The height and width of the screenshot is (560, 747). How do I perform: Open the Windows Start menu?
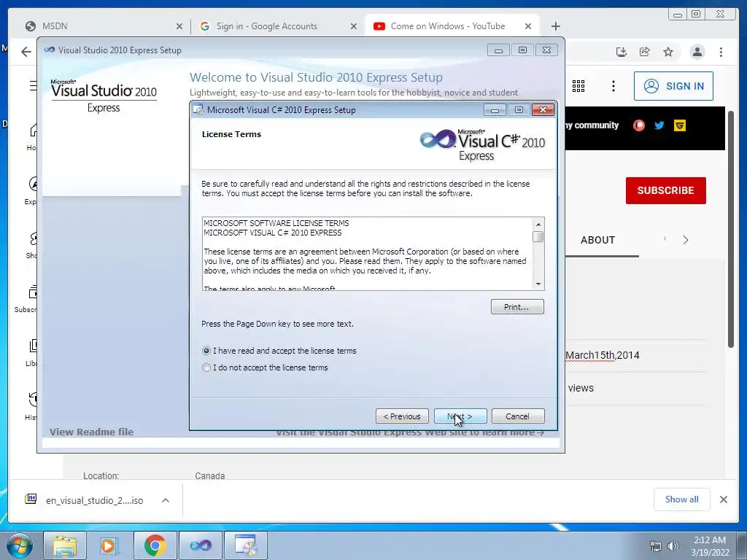20,545
